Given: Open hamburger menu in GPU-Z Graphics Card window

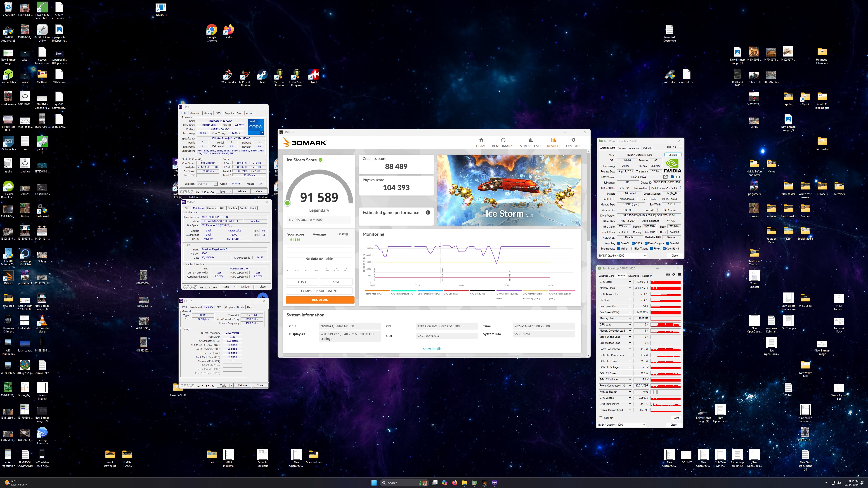Looking at the screenshot, I should [681, 147].
